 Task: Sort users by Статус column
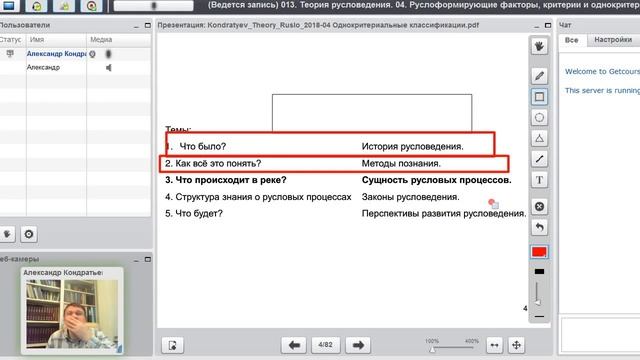12,40
